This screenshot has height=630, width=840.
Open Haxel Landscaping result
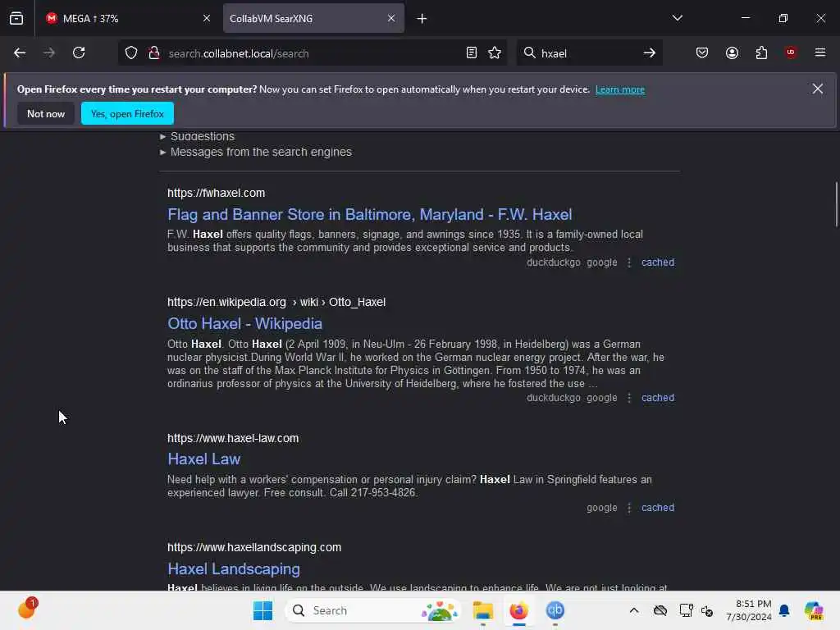pos(234,569)
